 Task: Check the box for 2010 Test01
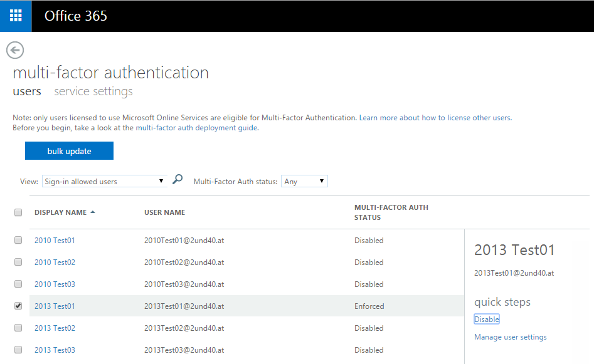18,240
